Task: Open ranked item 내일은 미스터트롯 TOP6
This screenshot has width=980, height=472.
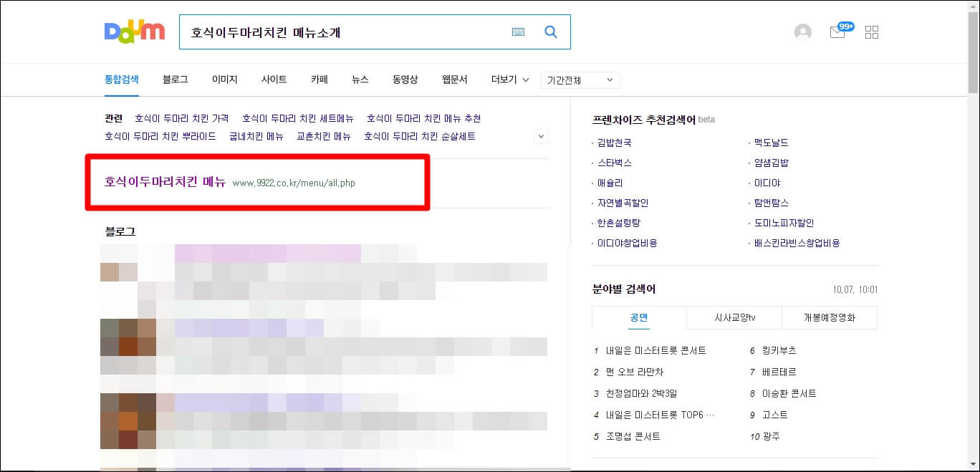Action: click(660, 415)
